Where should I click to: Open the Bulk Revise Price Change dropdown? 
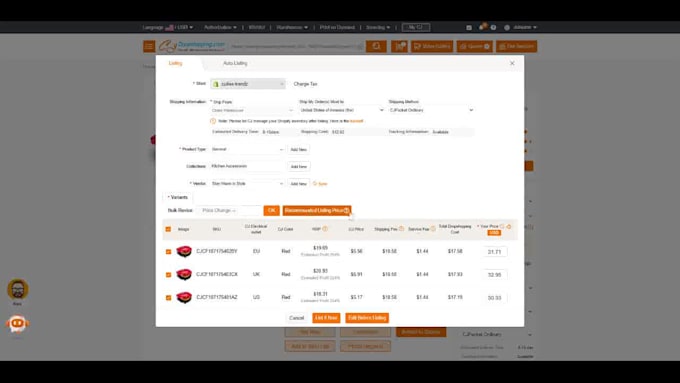click(219, 210)
